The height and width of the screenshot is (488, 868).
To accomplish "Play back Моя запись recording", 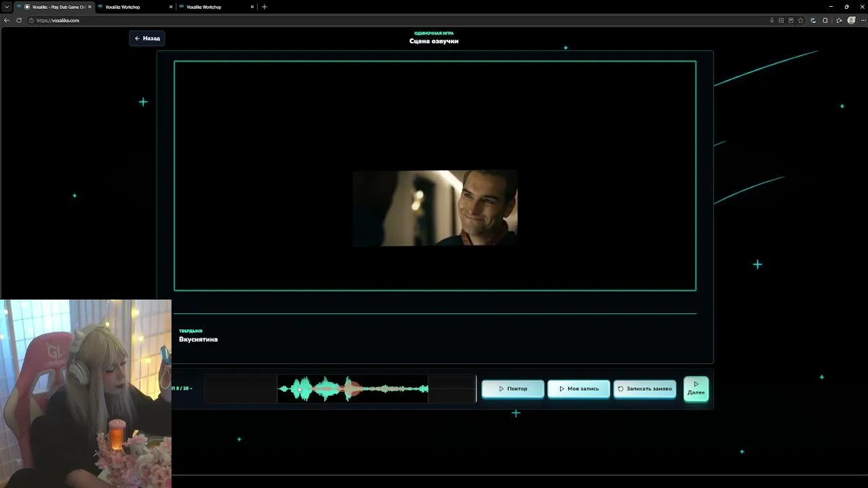I will click(578, 389).
